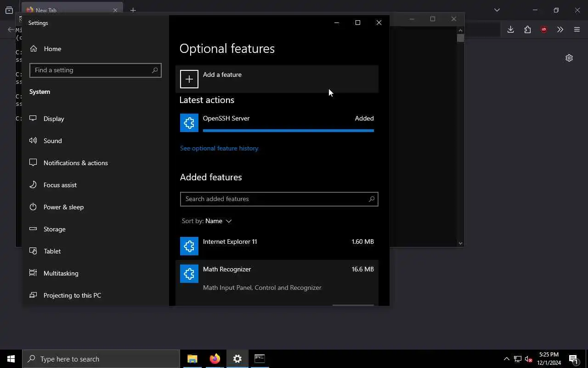
Task: Open Firefox list all tabs dropdown
Action: click(x=497, y=10)
